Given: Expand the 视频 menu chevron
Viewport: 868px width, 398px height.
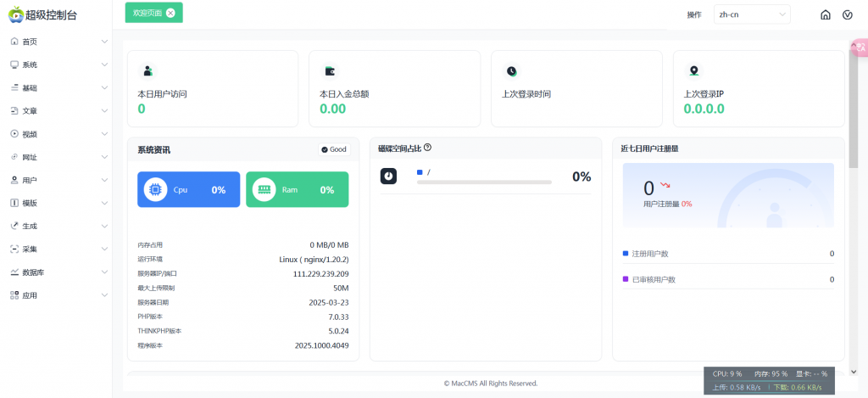Looking at the screenshot, I should (x=104, y=133).
